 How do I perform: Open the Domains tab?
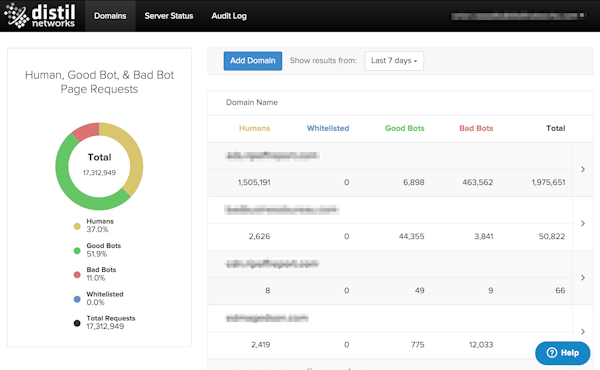click(x=110, y=16)
